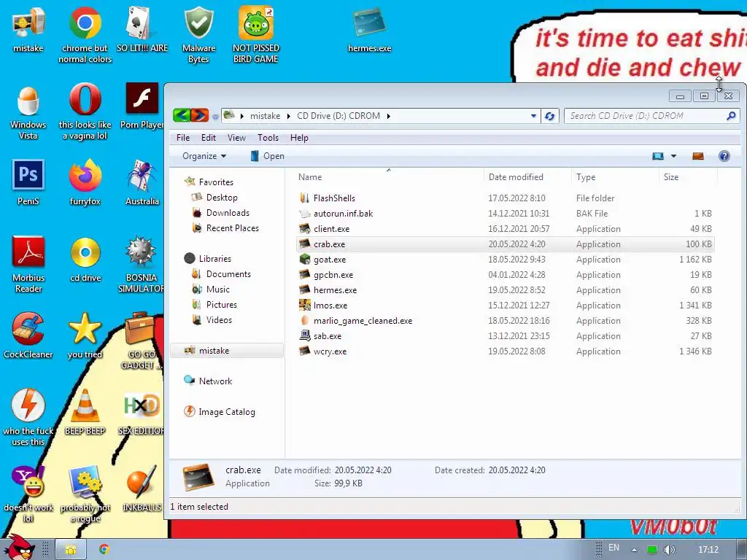Click the green Back arrow in Explorer
Screen dimensions: 747x560
coord(182,115)
